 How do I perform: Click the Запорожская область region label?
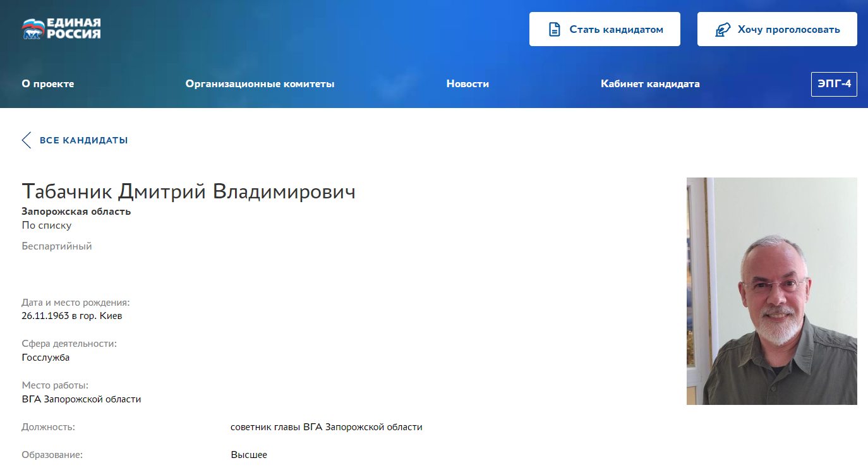(76, 212)
